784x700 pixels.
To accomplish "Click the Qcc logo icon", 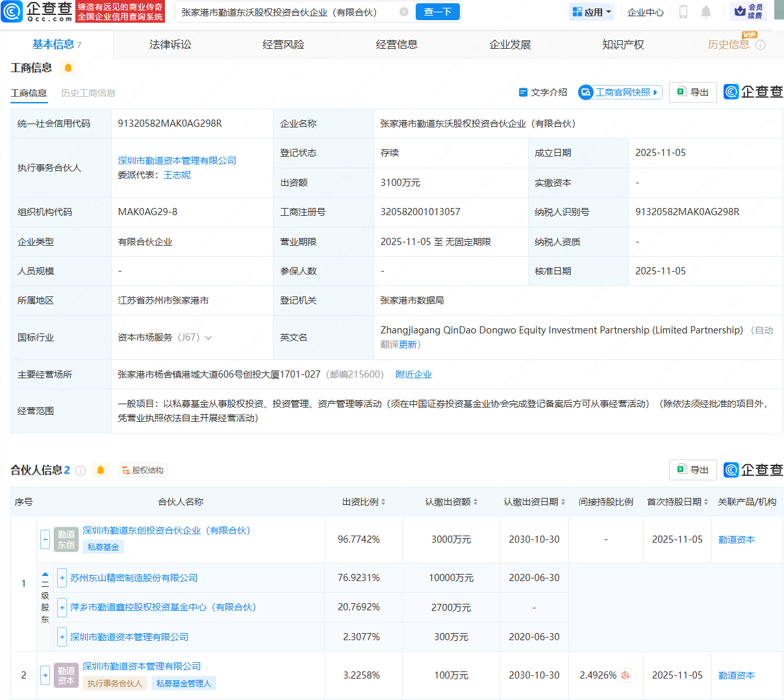I will tap(12, 12).
